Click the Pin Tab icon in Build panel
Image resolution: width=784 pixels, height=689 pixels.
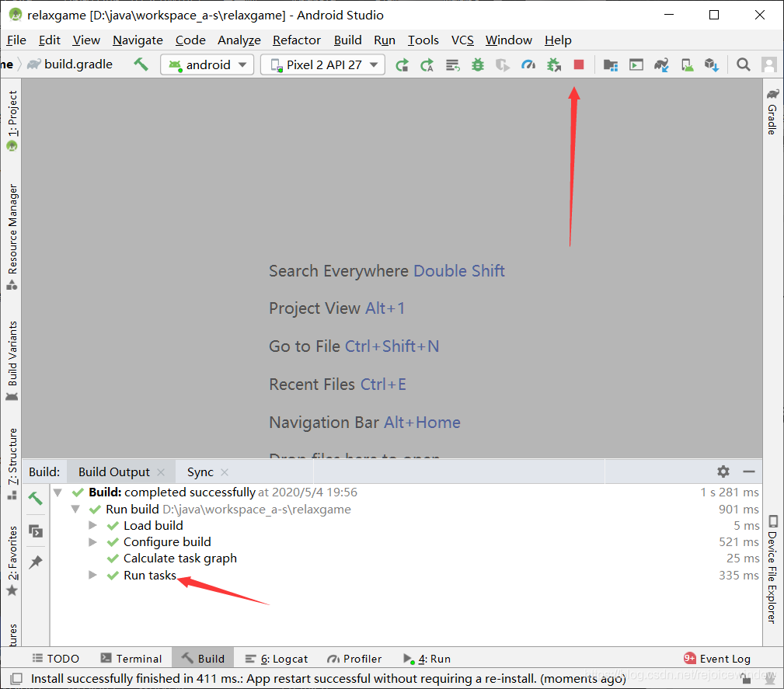tap(36, 562)
